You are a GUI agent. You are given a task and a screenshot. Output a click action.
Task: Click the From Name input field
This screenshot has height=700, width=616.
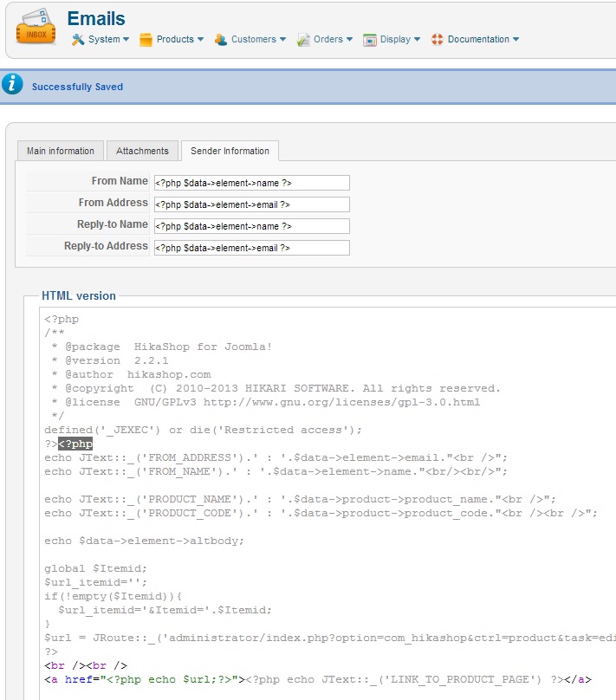pyautogui.click(x=251, y=183)
